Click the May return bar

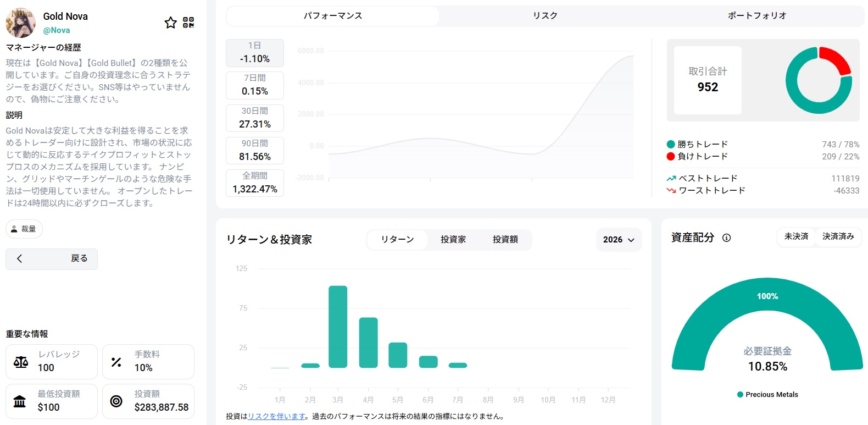398,355
